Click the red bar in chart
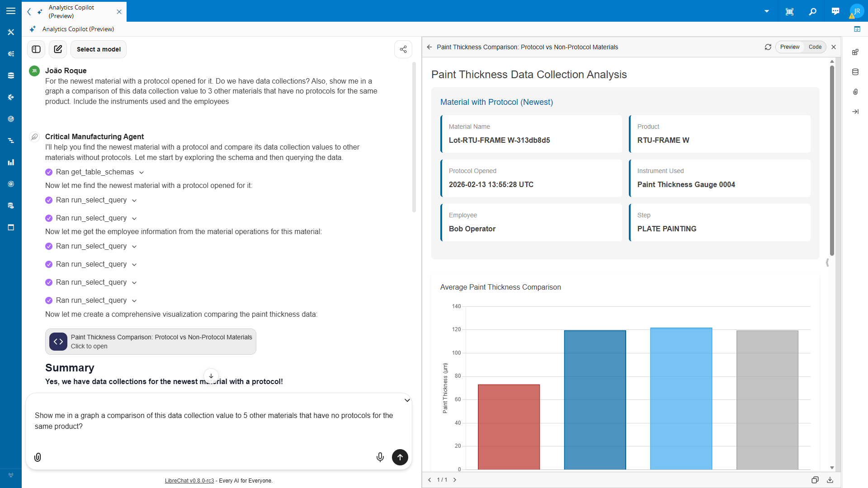Viewport: 868px width, 488px height. click(x=509, y=427)
